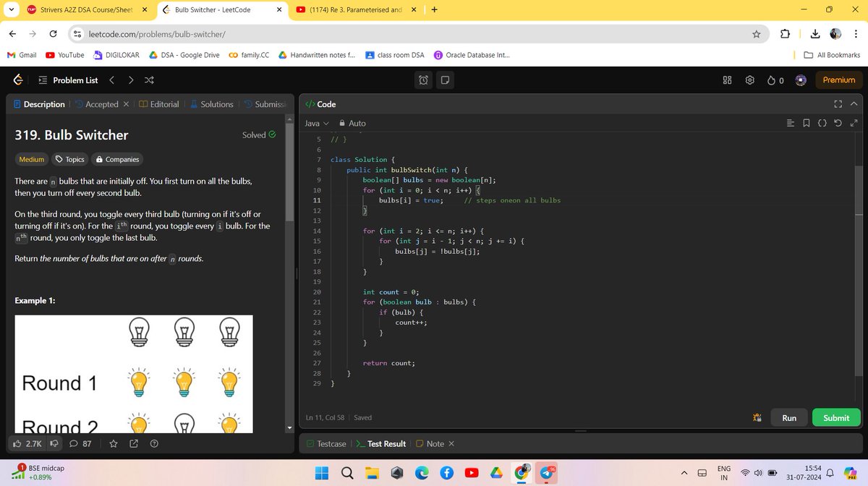
Task: Share the problem with the share icon
Action: pos(134,443)
